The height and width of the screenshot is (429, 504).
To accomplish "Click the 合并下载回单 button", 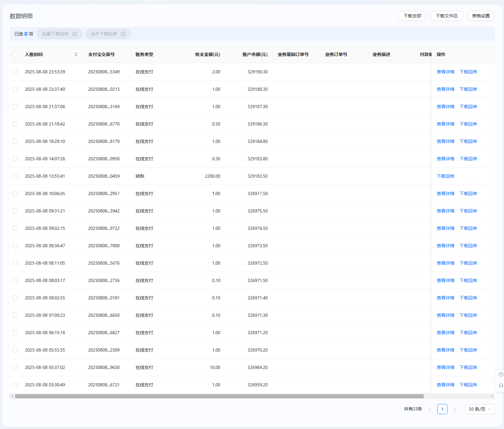I will coord(108,34).
